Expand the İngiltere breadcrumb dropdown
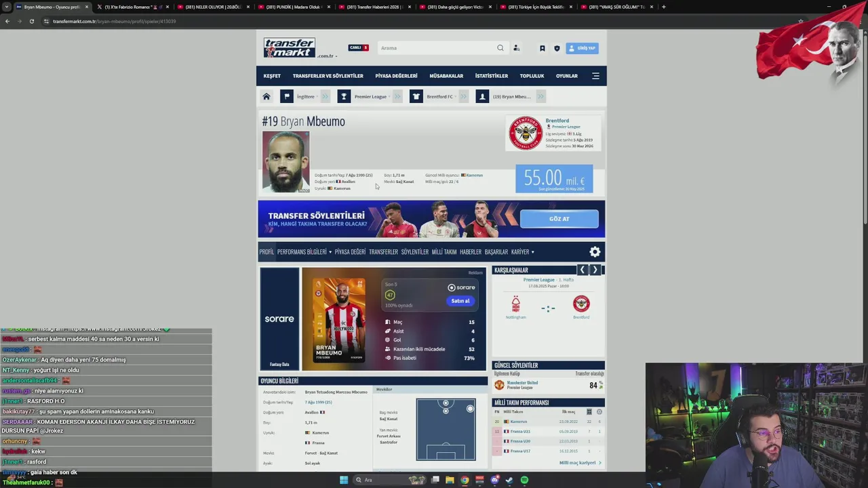Viewport: 868px width, 488px height. click(325, 96)
